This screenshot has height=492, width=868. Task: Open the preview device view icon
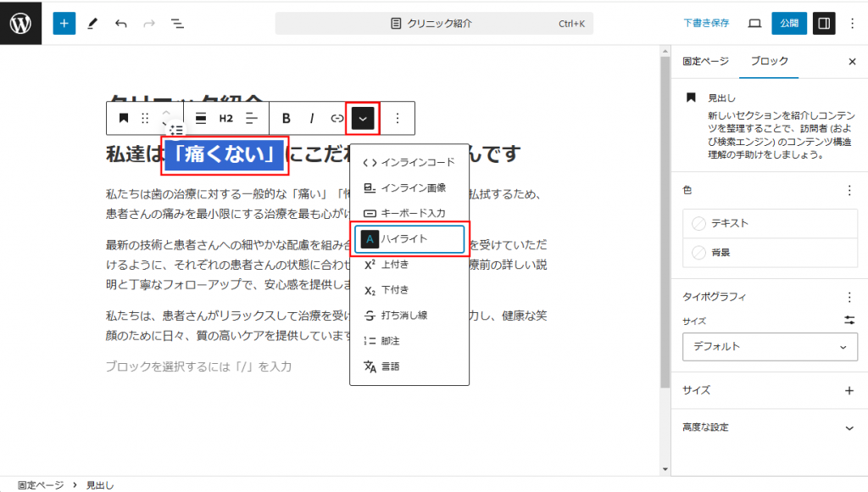tap(754, 24)
